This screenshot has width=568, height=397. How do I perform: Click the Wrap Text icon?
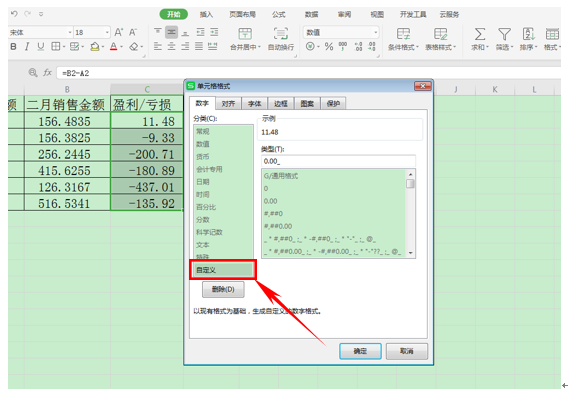[x=281, y=34]
